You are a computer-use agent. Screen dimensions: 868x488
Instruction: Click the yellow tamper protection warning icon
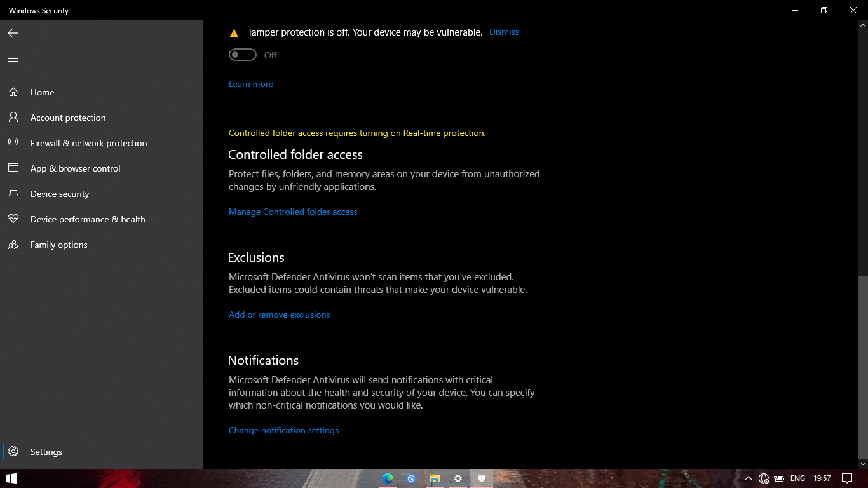(x=234, y=32)
